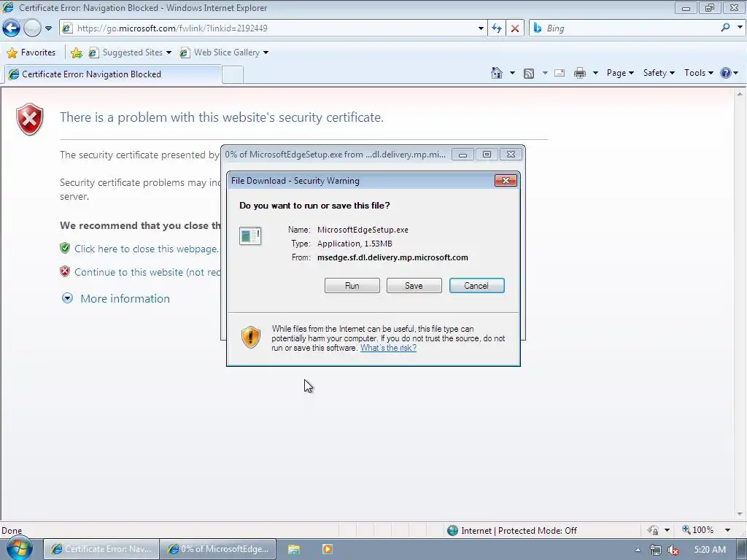Click 'Continue to this website' link

coord(147,272)
